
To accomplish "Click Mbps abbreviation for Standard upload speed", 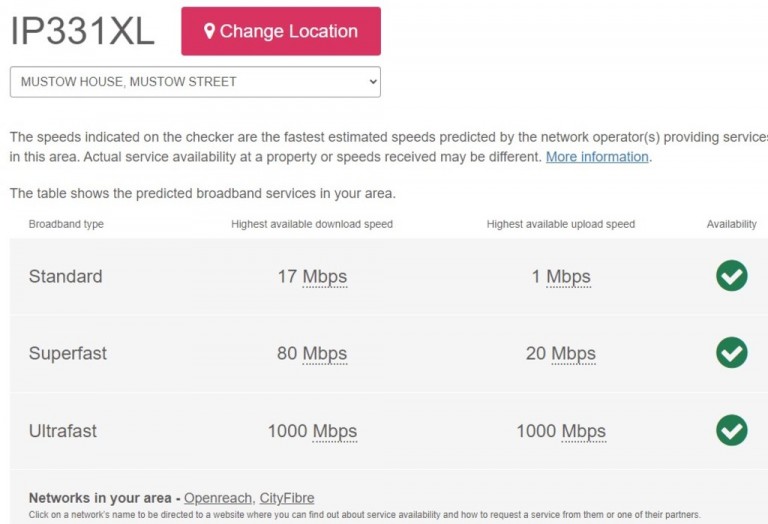I will (x=568, y=277).
